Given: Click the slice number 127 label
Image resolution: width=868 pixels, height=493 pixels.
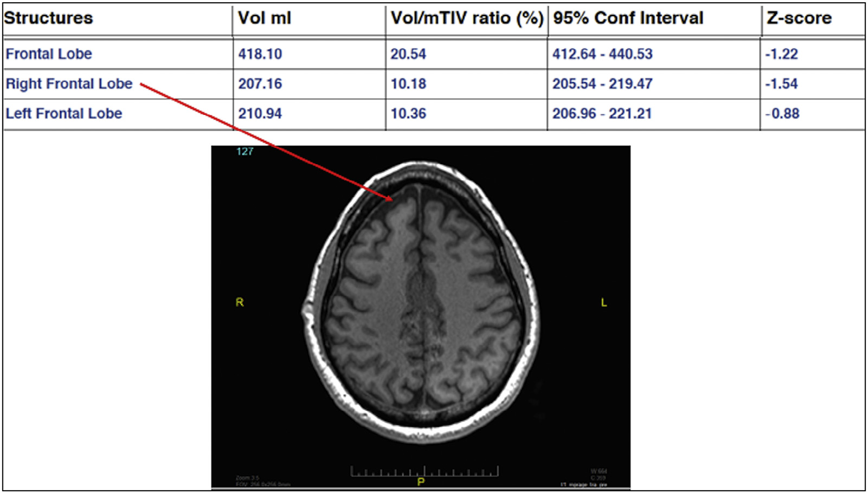Looking at the screenshot, I should point(245,152).
